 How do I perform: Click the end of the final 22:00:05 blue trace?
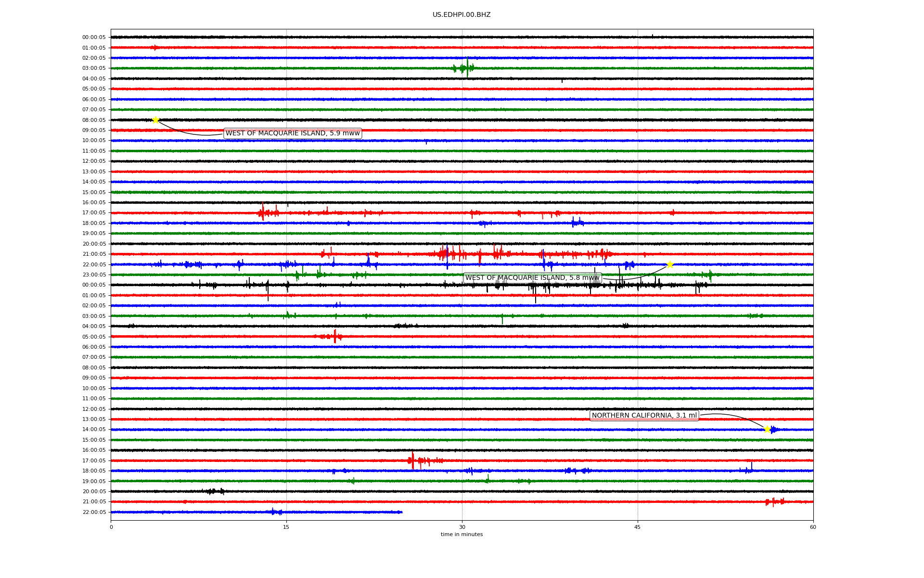pos(401,512)
